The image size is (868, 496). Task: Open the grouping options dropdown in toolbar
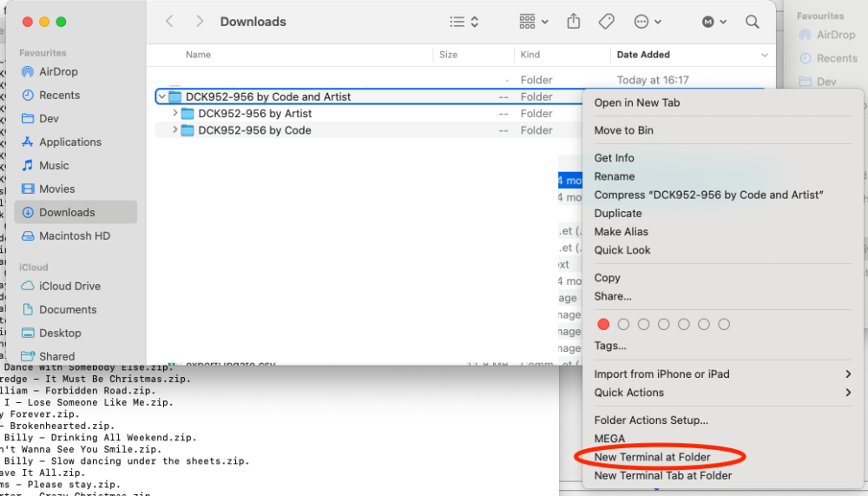click(x=533, y=22)
